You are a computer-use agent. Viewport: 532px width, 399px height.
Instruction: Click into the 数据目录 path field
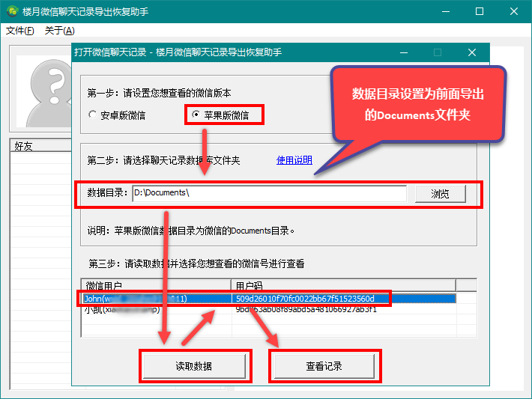tap(268, 193)
